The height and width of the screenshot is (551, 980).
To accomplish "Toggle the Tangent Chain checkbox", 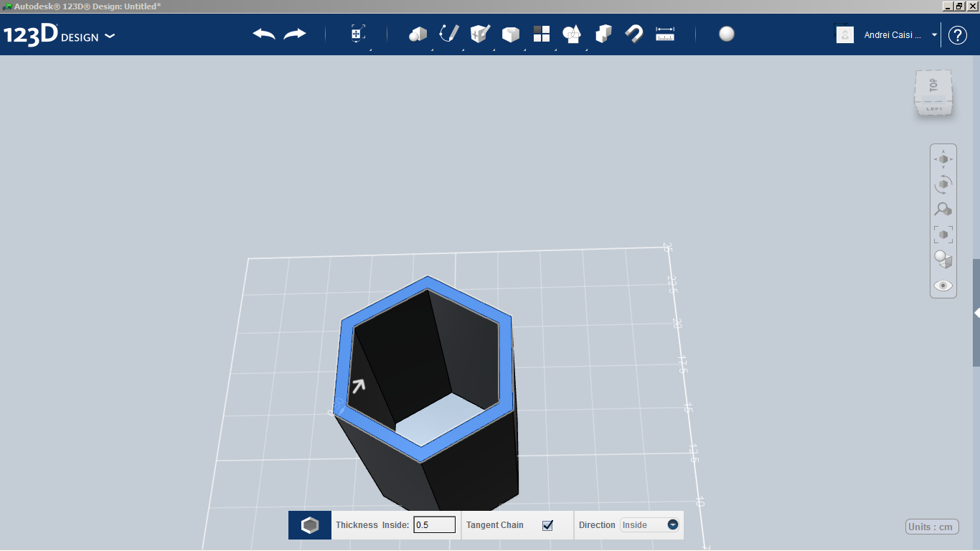I will click(548, 525).
